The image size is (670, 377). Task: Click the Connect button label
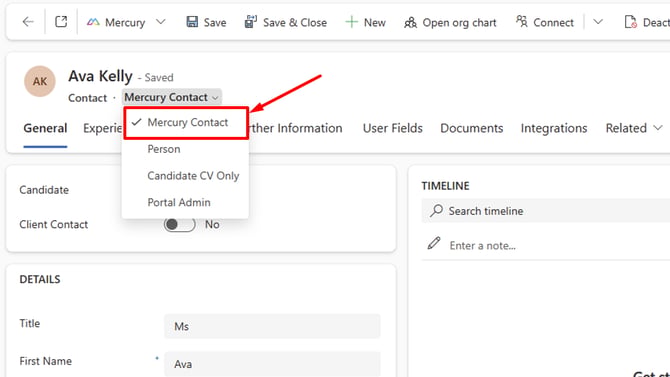(x=553, y=23)
